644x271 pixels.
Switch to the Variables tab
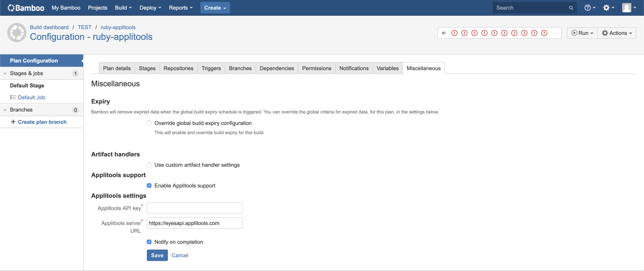(388, 68)
